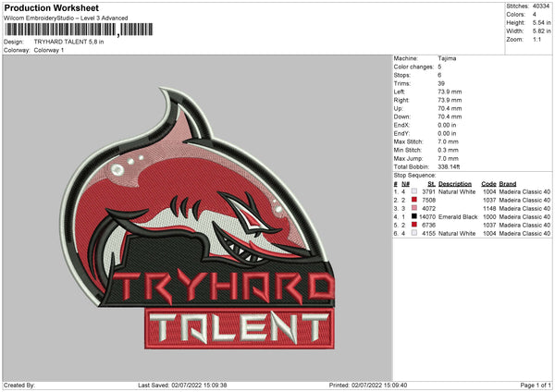The height and width of the screenshot is (392, 555).
Task: Click the Code column header
Action: pos(488,183)
